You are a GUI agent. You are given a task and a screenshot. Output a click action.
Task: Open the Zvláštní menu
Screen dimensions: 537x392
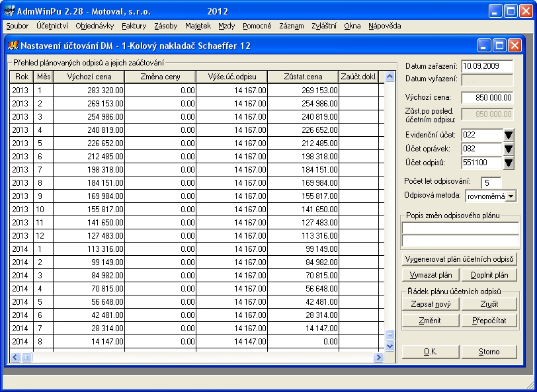(324, 26)
